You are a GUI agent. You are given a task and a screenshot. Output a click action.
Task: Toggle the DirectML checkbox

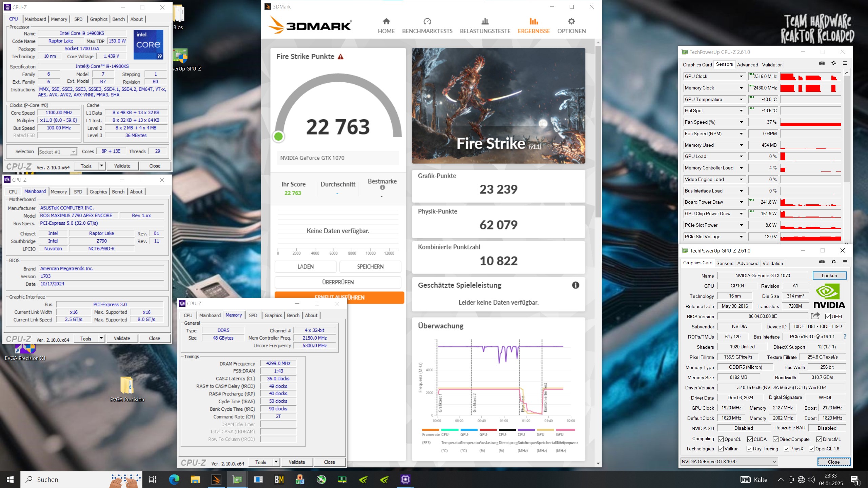(x=819, y=439)
